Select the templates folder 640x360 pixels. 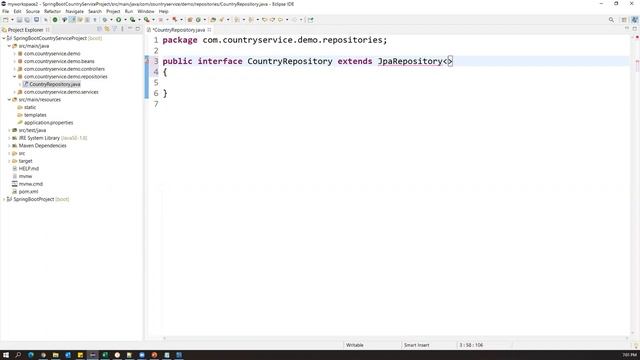click(35, 115)
